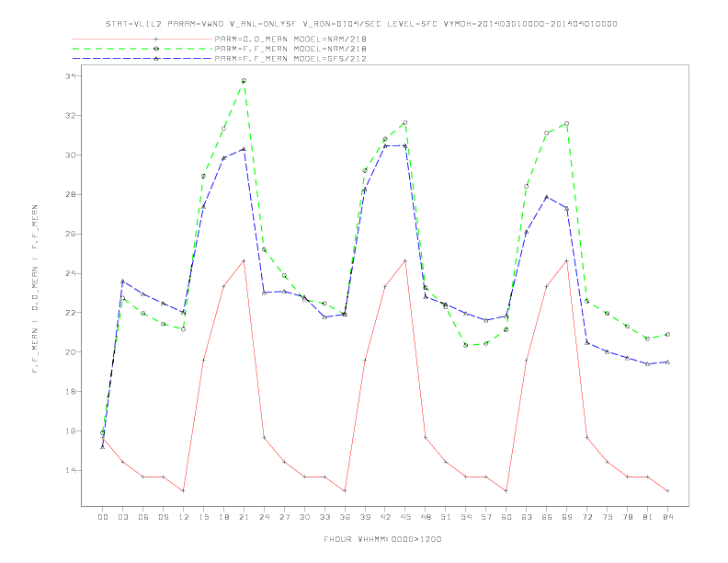Viewport: 728px width, 563px height.
Task: Select legend entry PARM=F.F_MEAN MODEL=NAM/218
Action: click(x=290, y=49)
